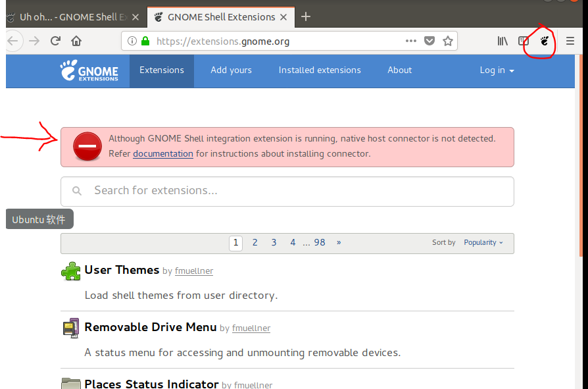This screenshot has width=588, height=389.
Task: Toggle the sidebar view icon
Action: click(523, 41)
